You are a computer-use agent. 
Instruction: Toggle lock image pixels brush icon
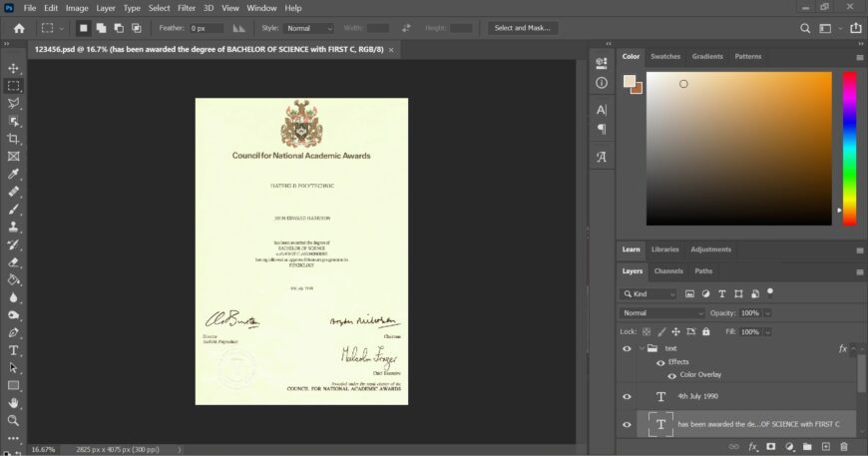(661, 332)
